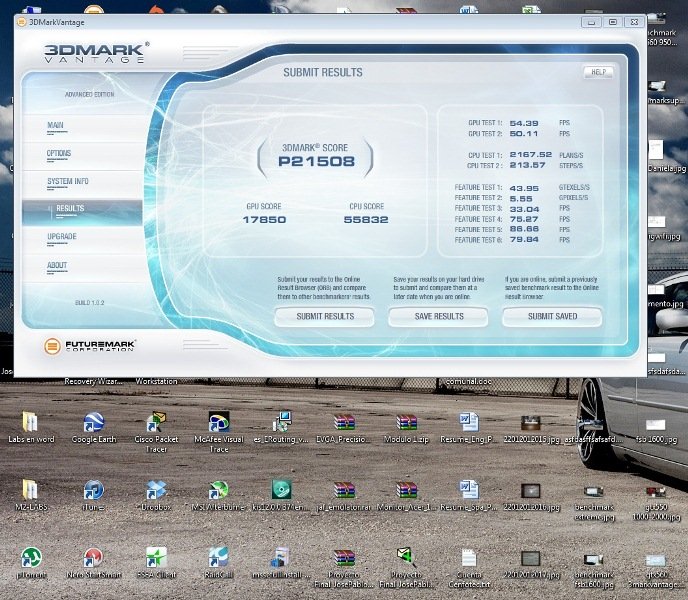Click the 3DMark Vantage logo
The width and height of the screenshot is (688, 600).
97,53
